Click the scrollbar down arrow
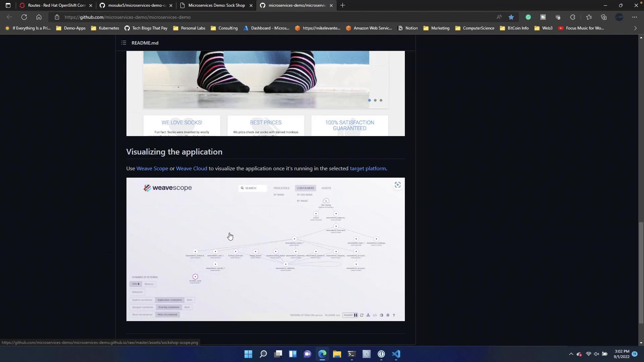 click(x=641, y=343)
